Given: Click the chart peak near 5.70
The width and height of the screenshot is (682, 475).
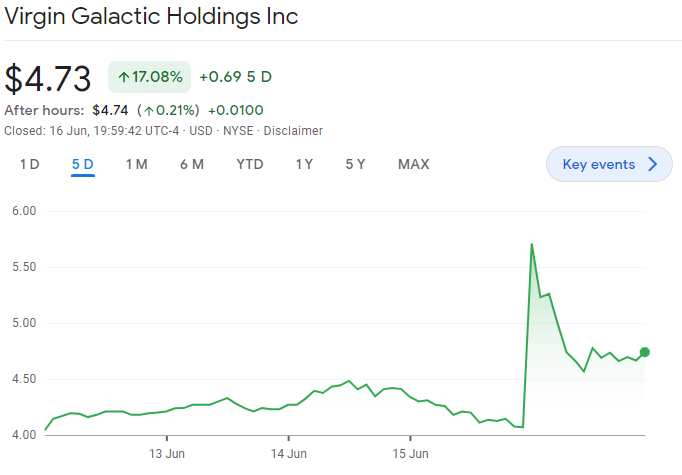Looking at the screenshot, I should click(531, 244).
